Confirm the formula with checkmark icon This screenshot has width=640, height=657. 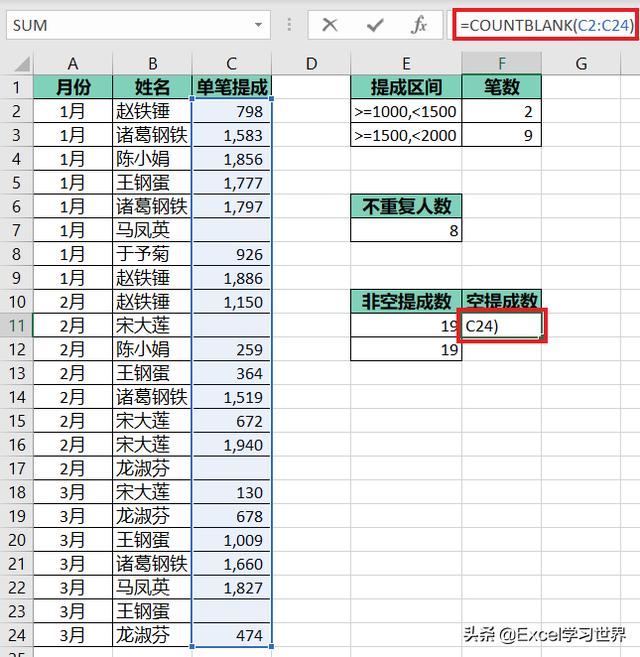[x=375, y=25]
